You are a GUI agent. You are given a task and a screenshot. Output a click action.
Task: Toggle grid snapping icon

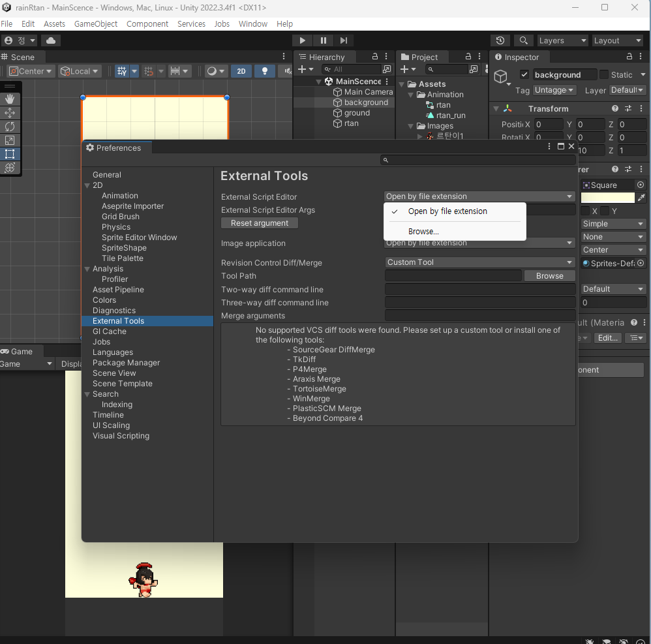coord(149,71)
